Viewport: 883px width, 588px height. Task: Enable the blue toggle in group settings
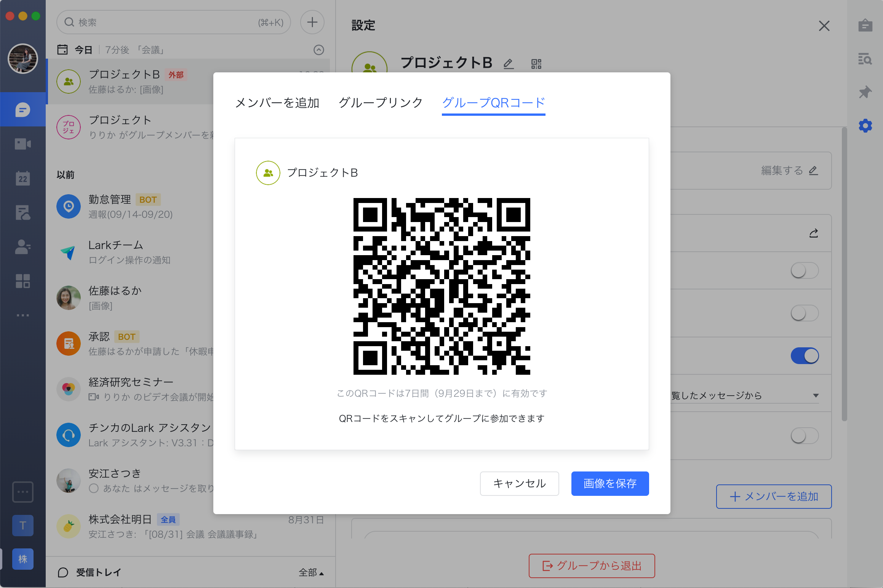click(x=805, y=355)
